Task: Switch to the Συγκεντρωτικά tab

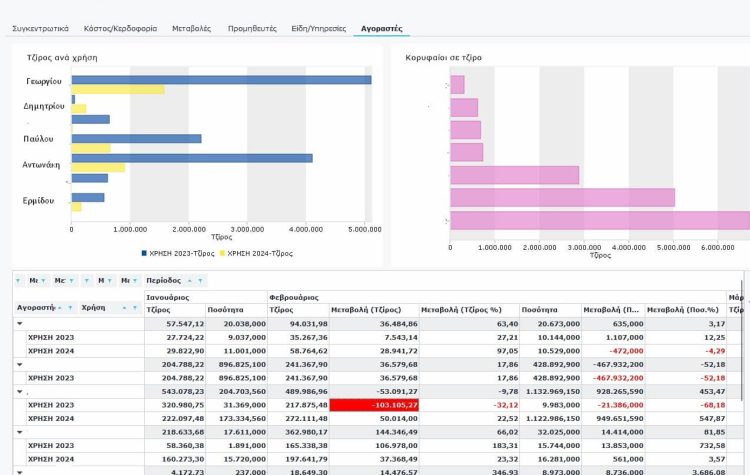Action: [39, 29]
